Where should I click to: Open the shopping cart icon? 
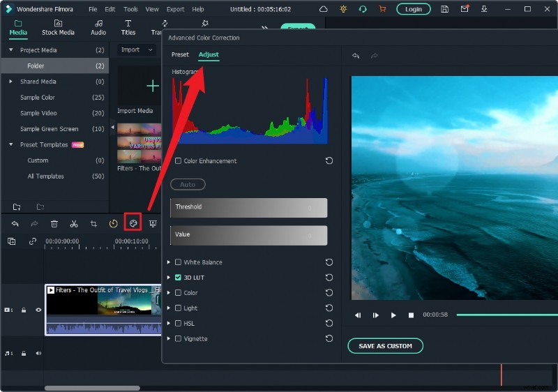381,9
